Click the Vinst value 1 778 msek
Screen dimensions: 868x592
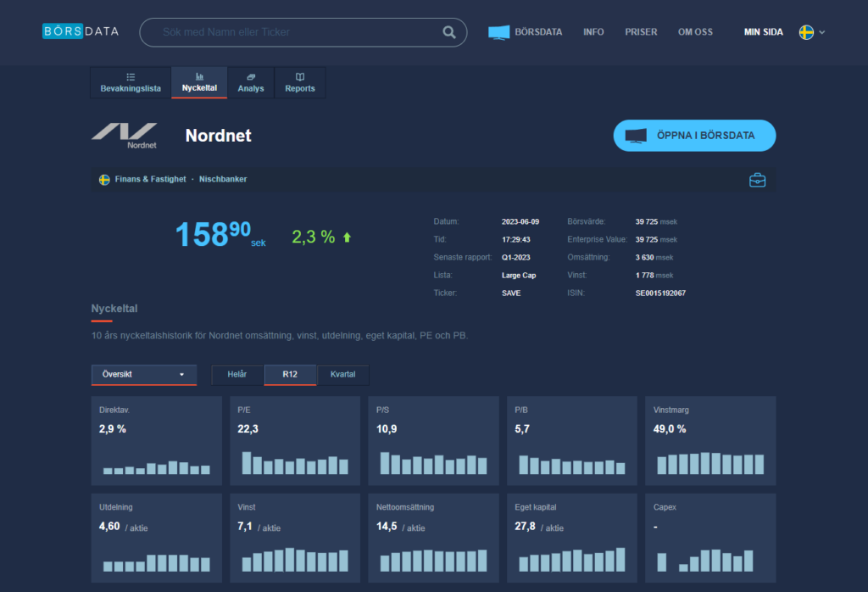654,276
